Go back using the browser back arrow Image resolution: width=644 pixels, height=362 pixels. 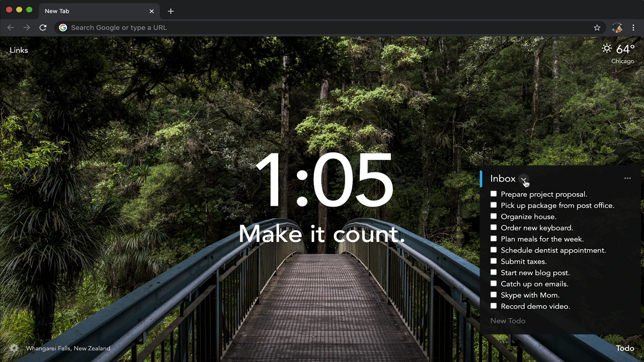click(11, 28)
